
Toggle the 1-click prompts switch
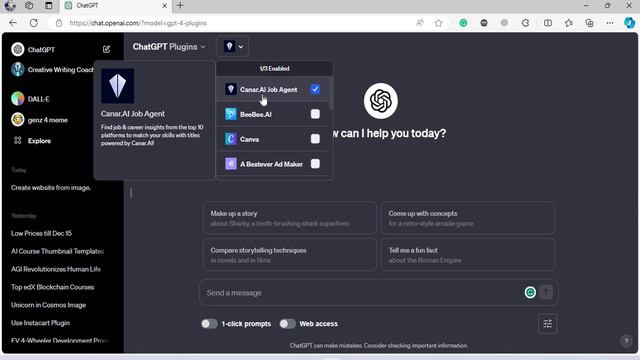click(x=209, y=324)
